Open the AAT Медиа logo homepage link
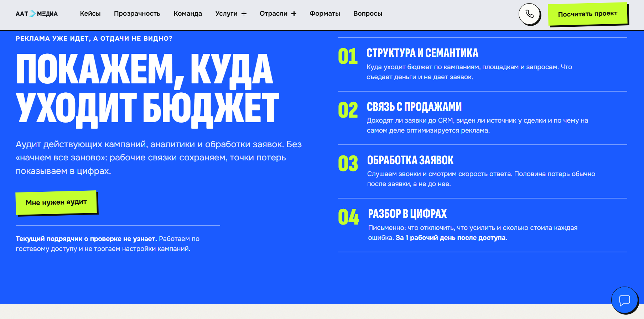 (37, 14)
